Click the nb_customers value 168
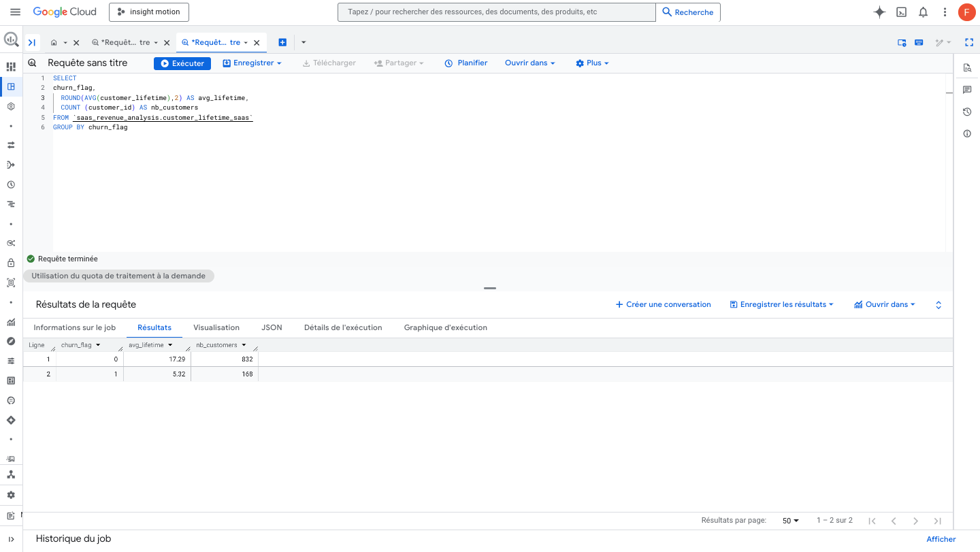 [246, 374]
